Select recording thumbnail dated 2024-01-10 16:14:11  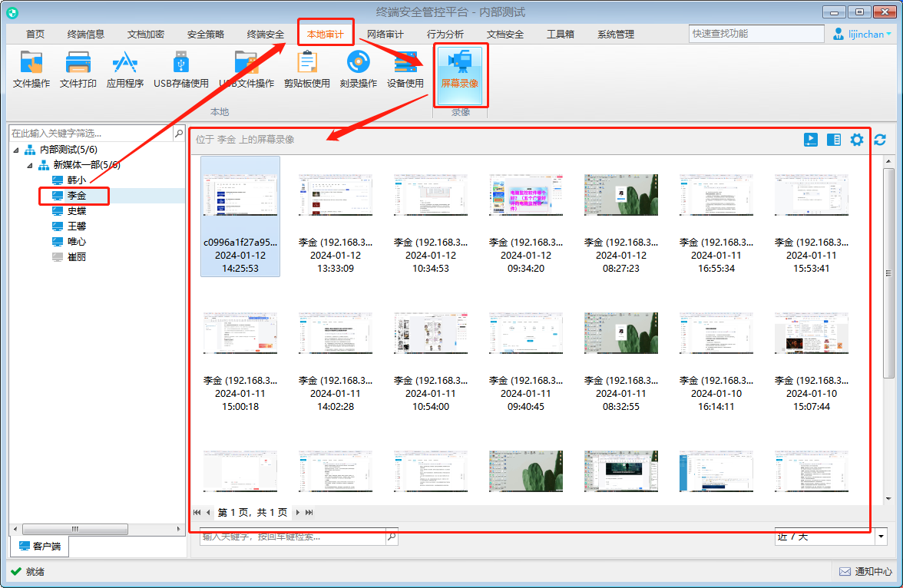pyautogui.click(x=716, y=362)
